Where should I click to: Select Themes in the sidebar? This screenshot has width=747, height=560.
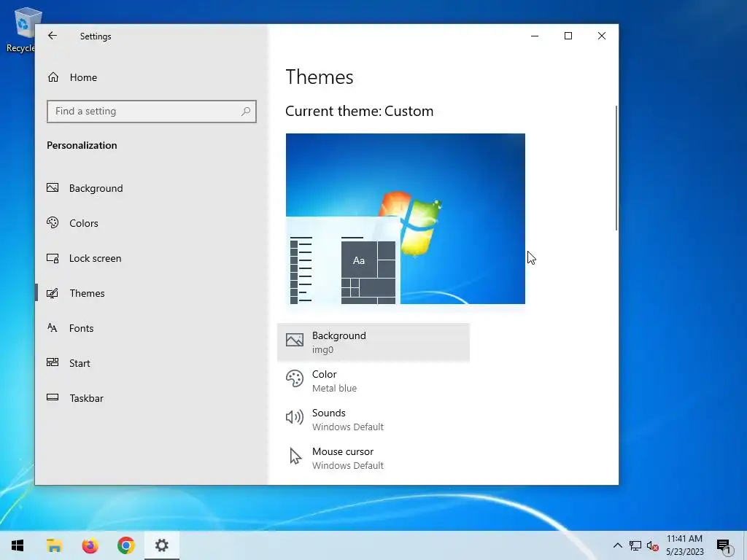[x=152, y=293]
